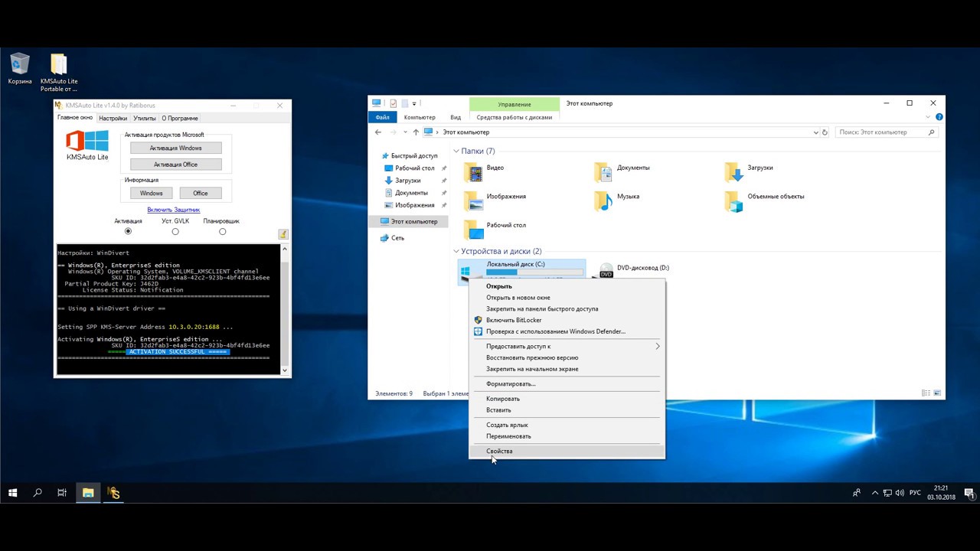
Task: Open the Музыка folder
Action: point(617,201)
